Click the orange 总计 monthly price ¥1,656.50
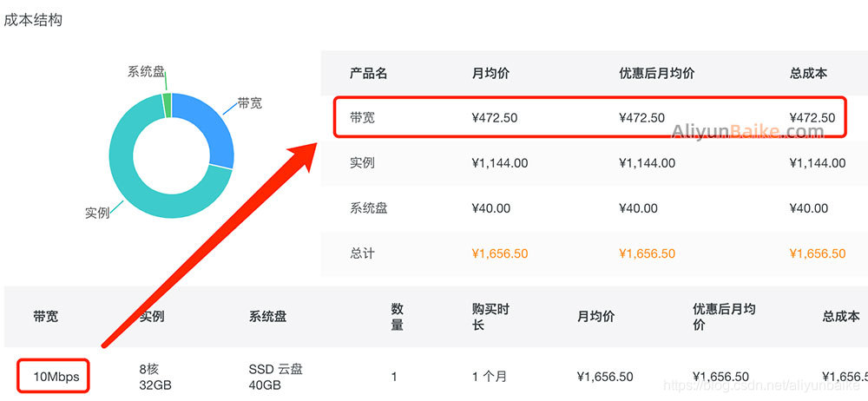Image resolution: width=868 pixels, height=401 pixels. 500,253
